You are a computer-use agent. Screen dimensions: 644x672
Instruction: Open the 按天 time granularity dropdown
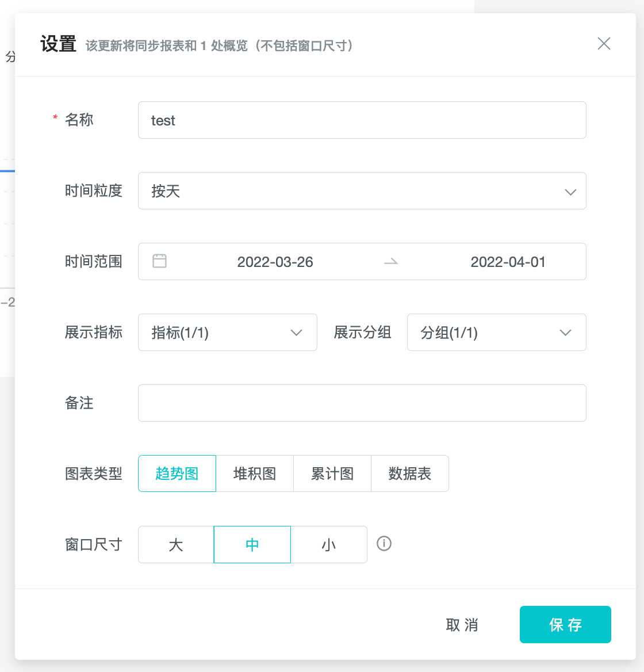click(362, 191)
